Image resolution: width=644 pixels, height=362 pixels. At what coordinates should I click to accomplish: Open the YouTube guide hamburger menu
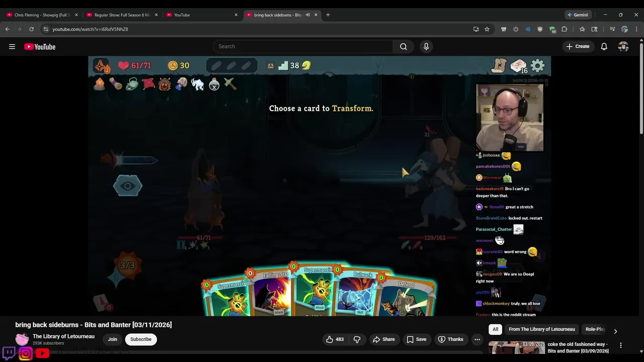tap(12, 47)
